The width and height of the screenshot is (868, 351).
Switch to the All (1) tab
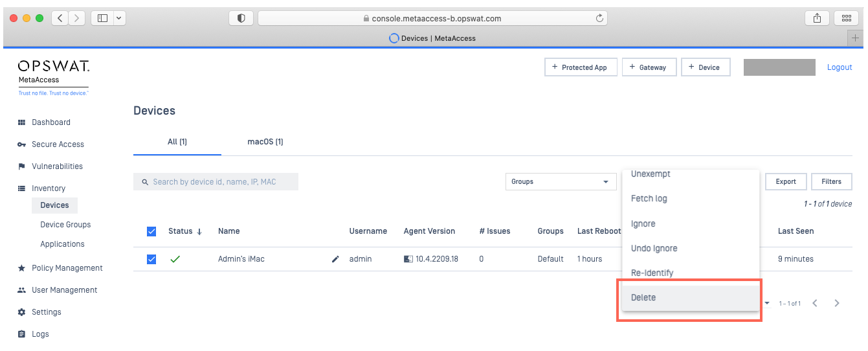coord(177,142)
